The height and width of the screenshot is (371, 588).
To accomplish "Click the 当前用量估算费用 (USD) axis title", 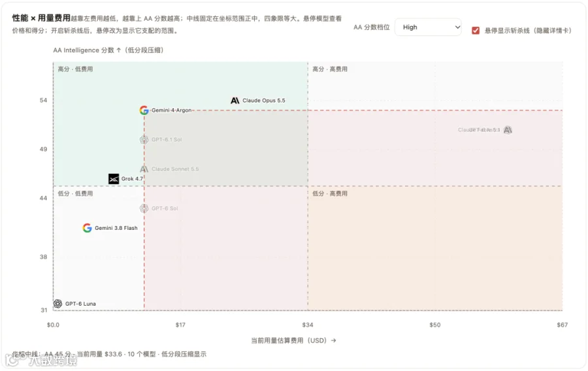I will coord(293,340).
